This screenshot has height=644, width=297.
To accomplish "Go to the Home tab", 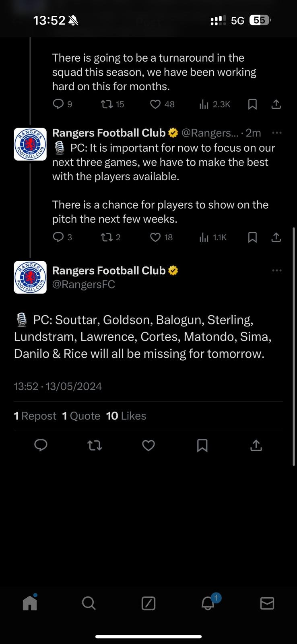I will (30, 603).
